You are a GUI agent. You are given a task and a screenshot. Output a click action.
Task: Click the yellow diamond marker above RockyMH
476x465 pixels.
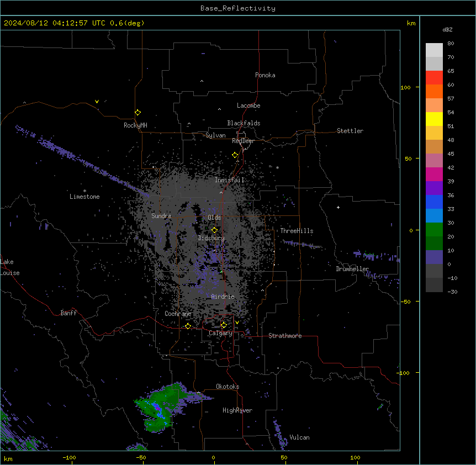point(137,113)
